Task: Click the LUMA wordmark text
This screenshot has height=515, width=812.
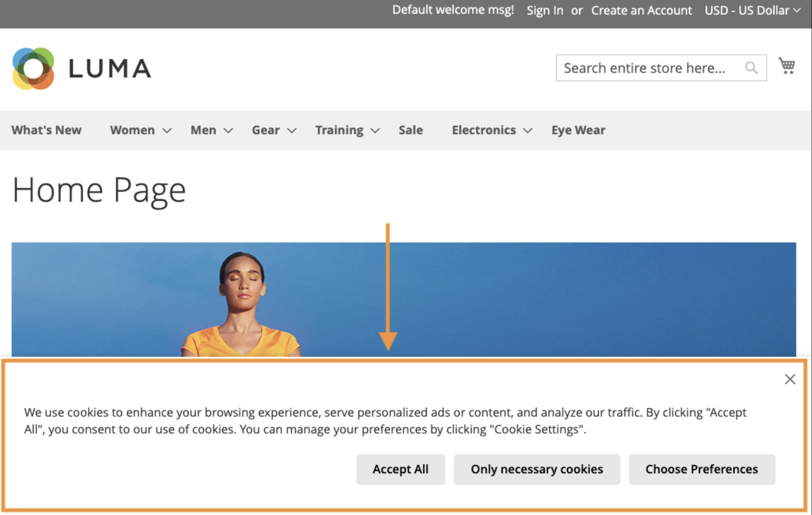Action: [x=110, y=69]
